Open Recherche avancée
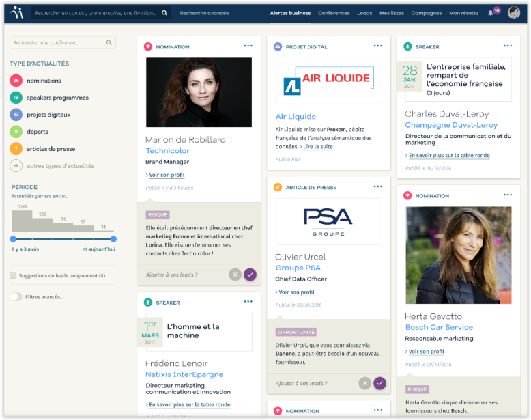The width and height of the screenshot is (531, 420). click(x=204, y=13)
